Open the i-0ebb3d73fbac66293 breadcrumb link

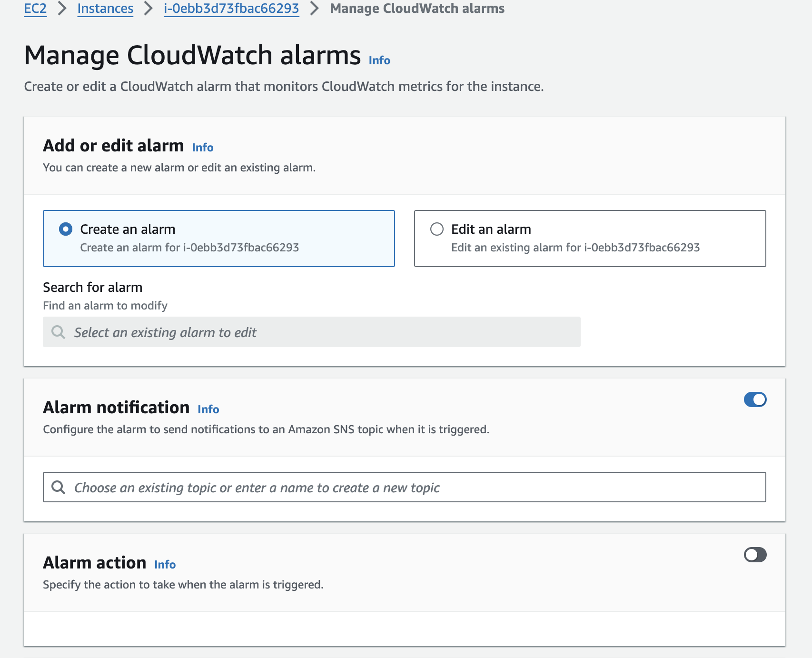231,9
